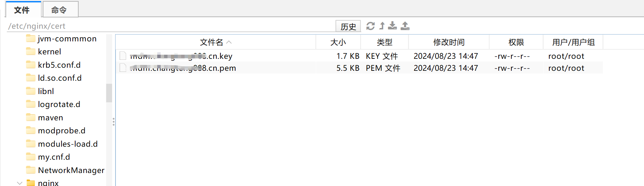Sort by 权限 column header
Screen dimensions: 644x186
click(516, 42)
